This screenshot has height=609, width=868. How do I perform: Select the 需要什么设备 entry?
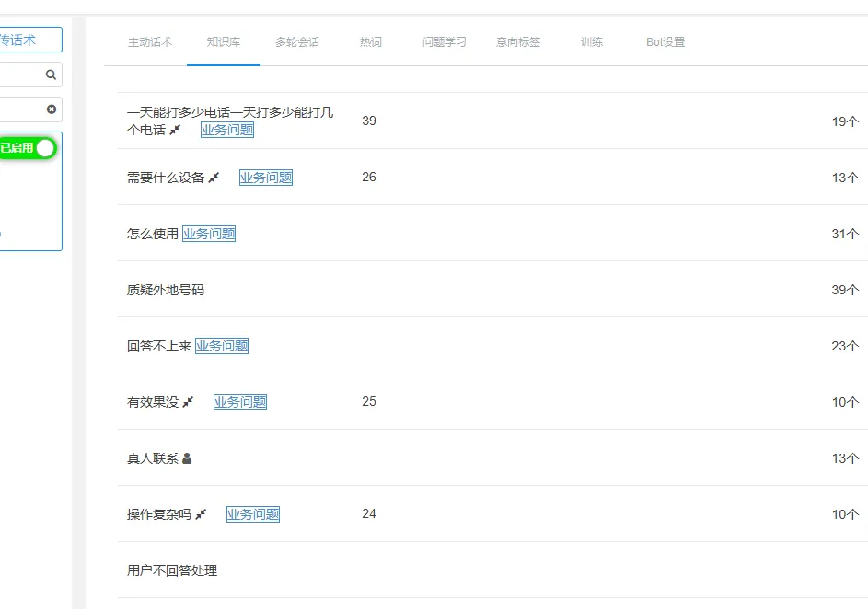[166, 178]
